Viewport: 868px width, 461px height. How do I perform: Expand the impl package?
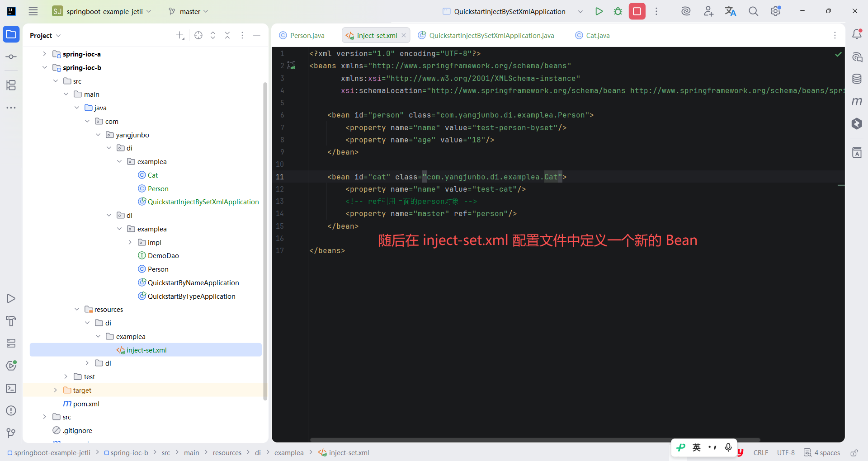point(130,242)
